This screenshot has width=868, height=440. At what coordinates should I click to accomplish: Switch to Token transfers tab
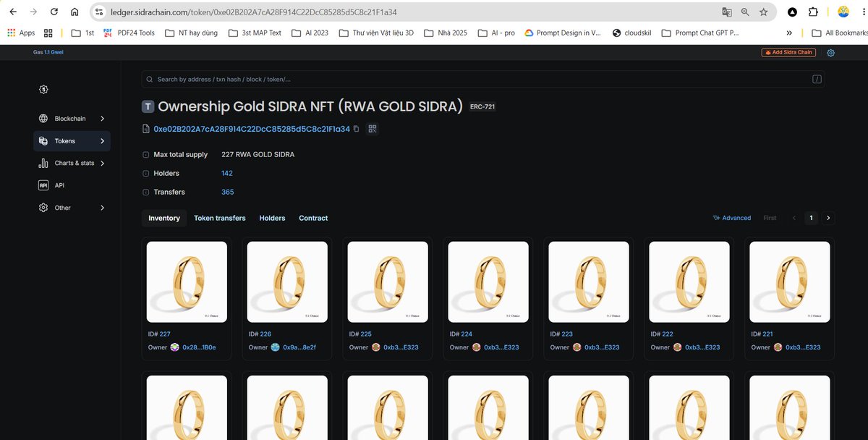220,218
